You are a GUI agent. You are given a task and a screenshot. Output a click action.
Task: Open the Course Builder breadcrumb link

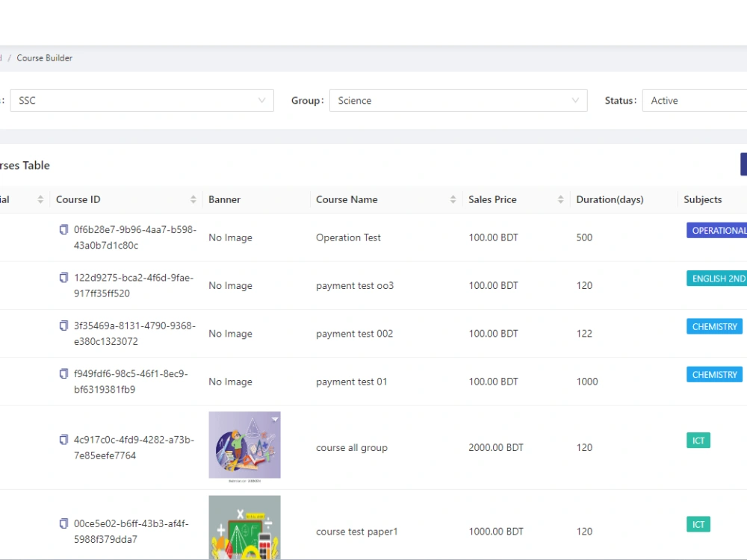46,57
